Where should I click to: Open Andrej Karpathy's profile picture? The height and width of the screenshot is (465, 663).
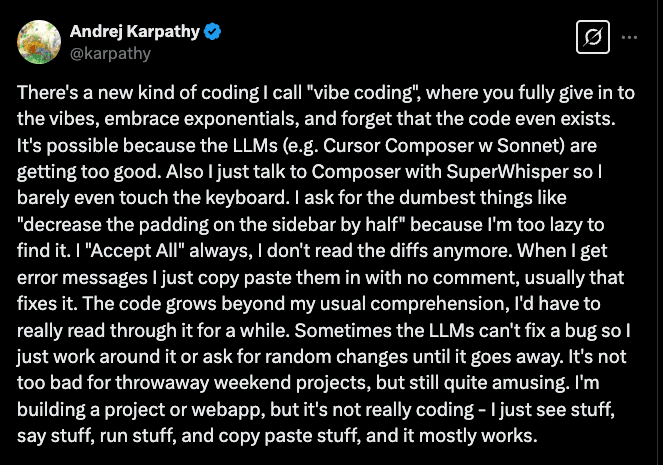38,40
